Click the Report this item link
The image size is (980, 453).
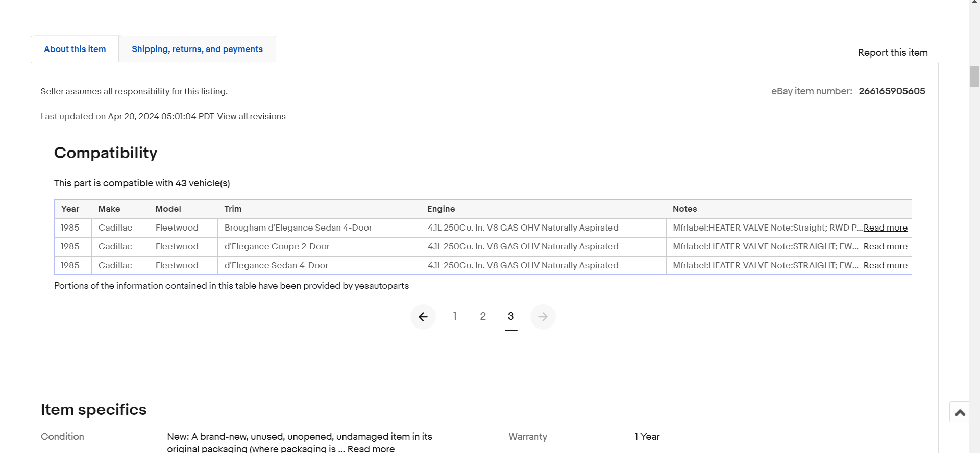tap(892, 52)
